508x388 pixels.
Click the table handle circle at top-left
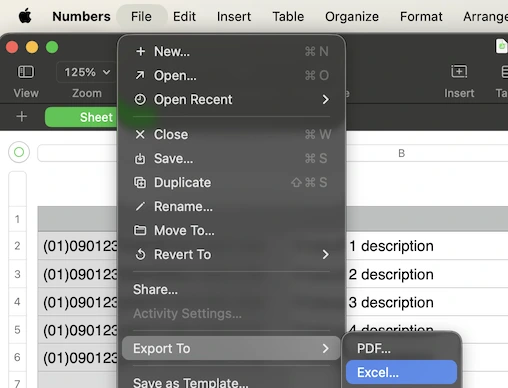point(19,152)
